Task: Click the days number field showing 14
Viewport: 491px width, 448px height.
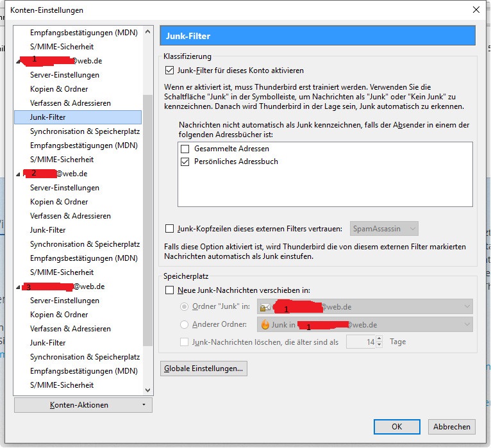Action: coord(361,342)
